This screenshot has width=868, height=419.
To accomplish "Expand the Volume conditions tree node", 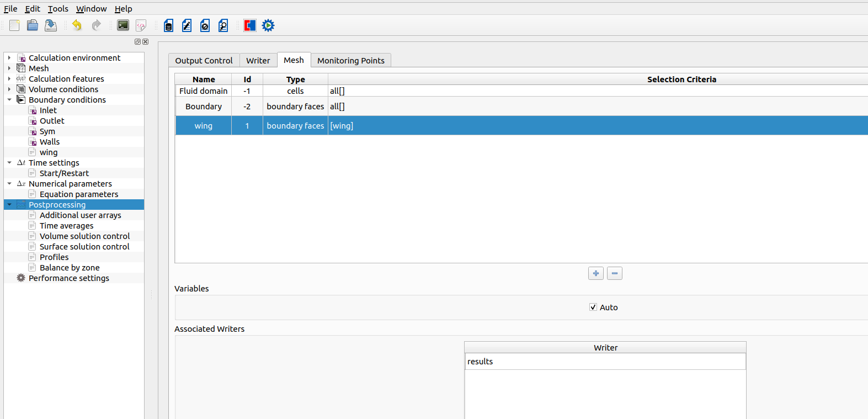I will 9,89.
